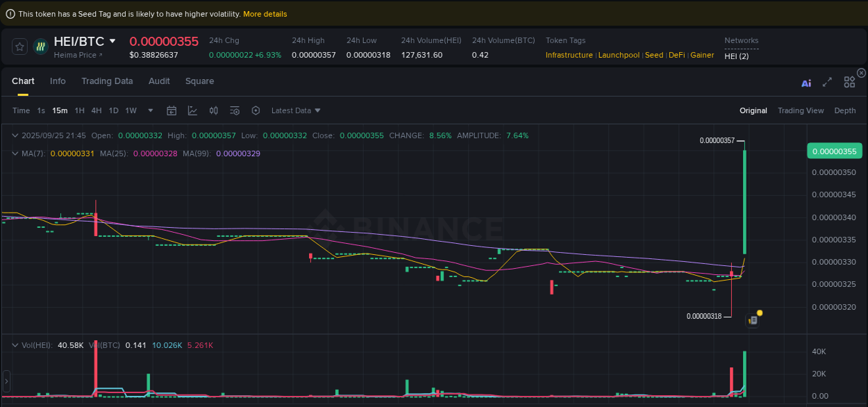Switch to the Trading Data tab

click(107, 81)
